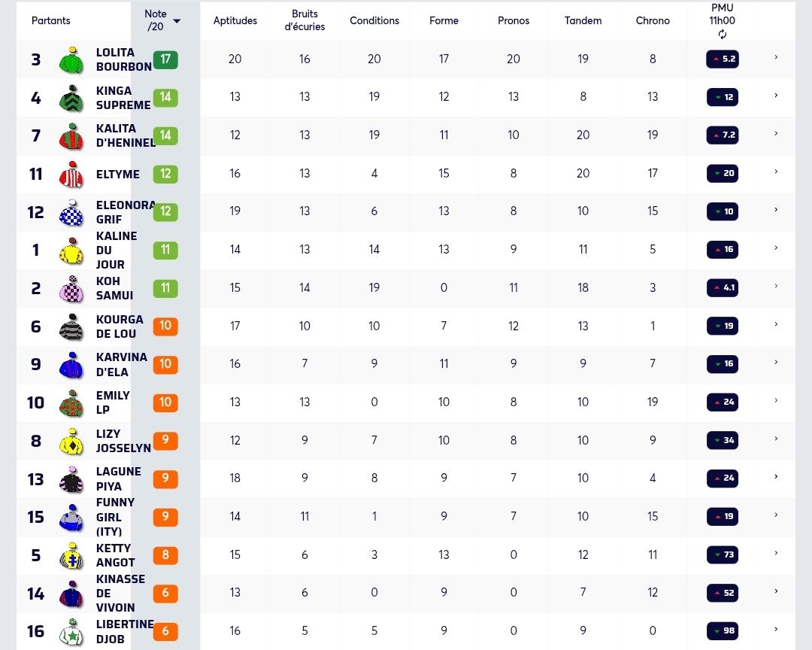
Task: Click Lizy Josselyn's yellow diamond silk icon
Action: coord(71,441)
